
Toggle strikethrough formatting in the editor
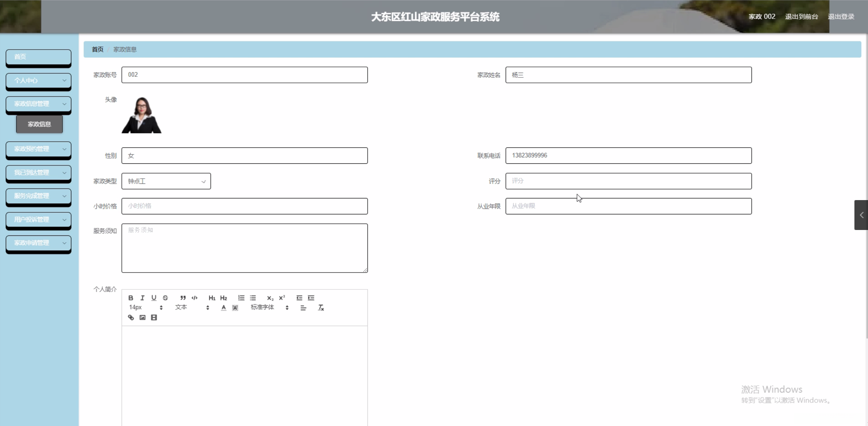[x=165, y=298]
